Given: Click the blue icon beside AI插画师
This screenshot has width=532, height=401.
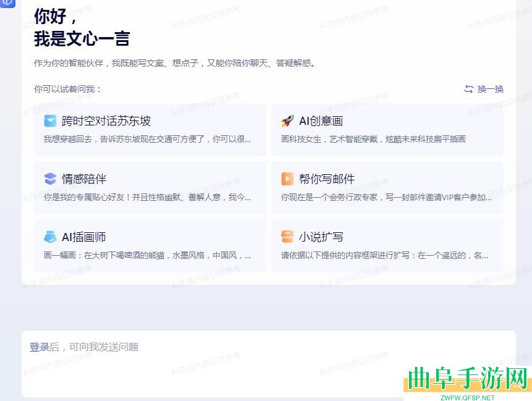Looking at the screenshot, I should 50,237.
